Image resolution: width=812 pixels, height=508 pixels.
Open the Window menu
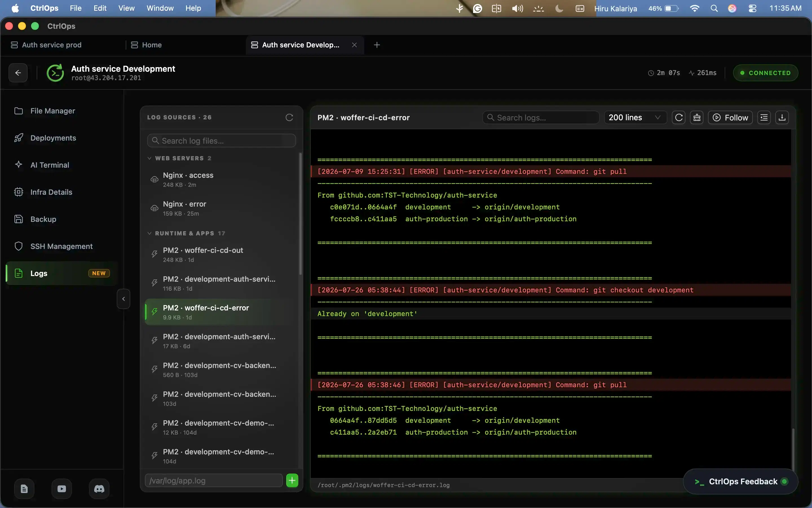tap(160, 8)
